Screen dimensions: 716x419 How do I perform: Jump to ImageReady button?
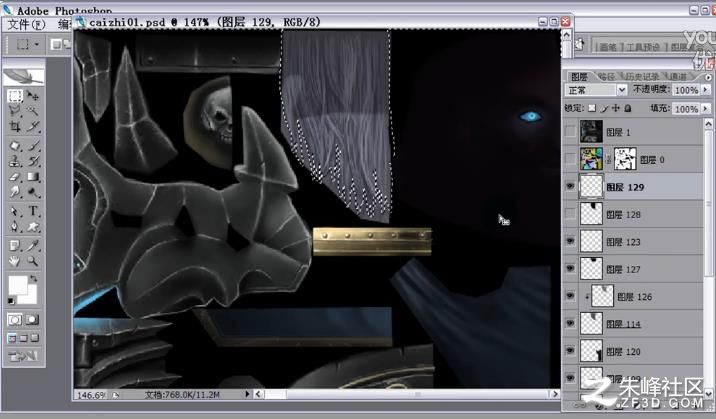23,356
